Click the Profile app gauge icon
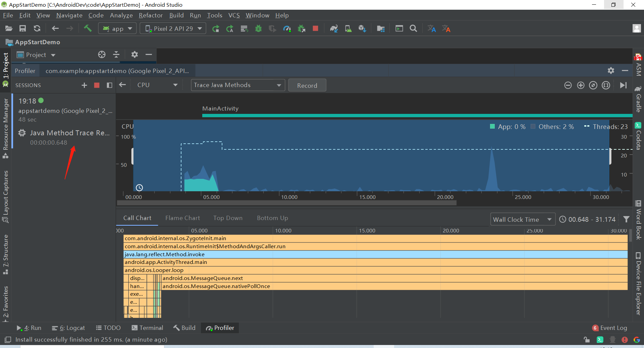This screenshot has width=644, height=348. pyautogui.click(x=287, y=29)
